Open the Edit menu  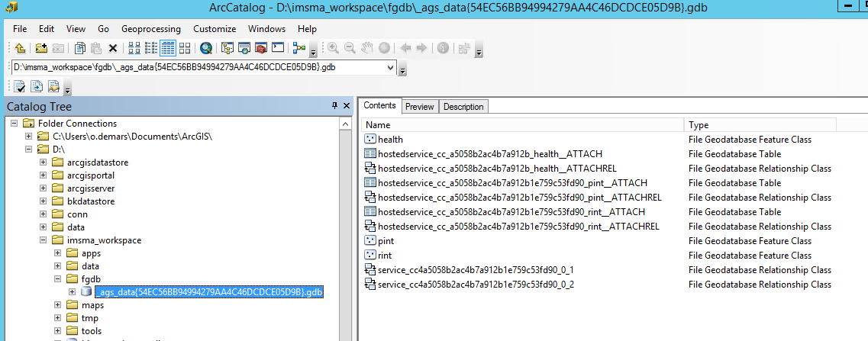47,29
